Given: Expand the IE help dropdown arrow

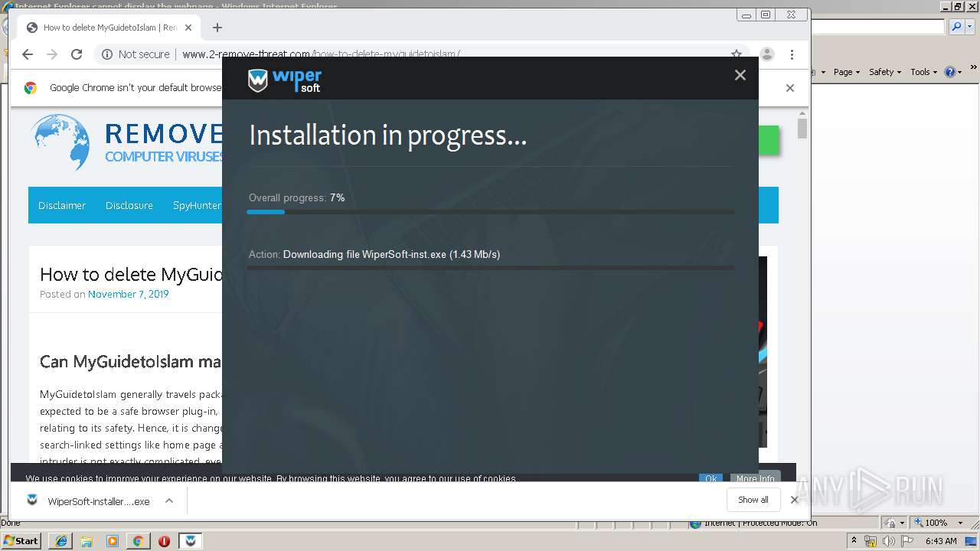Looking at the screenshot, I should tap(959, 72).
